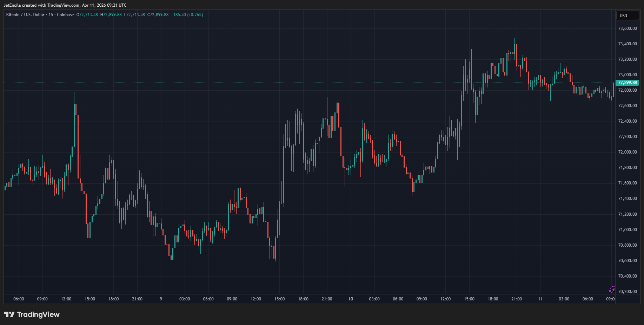
Task: Click the 72,200.00 price axis label
Action: coord(628,137)
